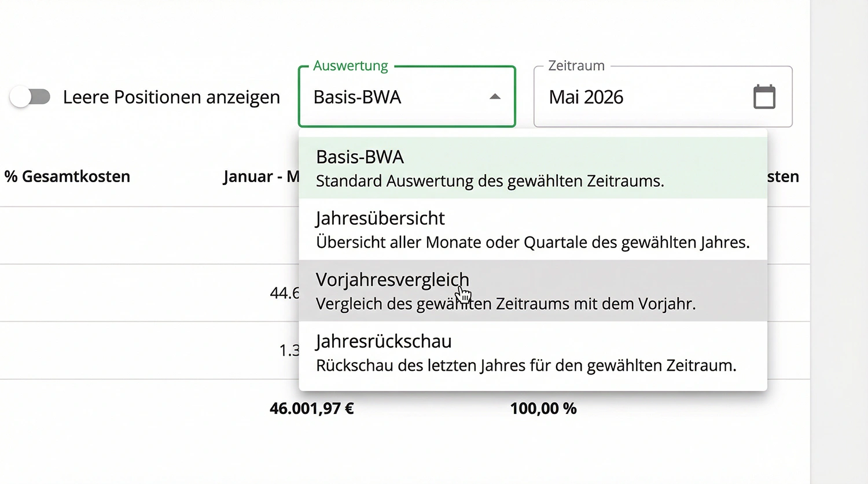This screenshot has height=484, width=868.
Task: Click the % Gesamtkosten column header
Action: click(67, 176)
